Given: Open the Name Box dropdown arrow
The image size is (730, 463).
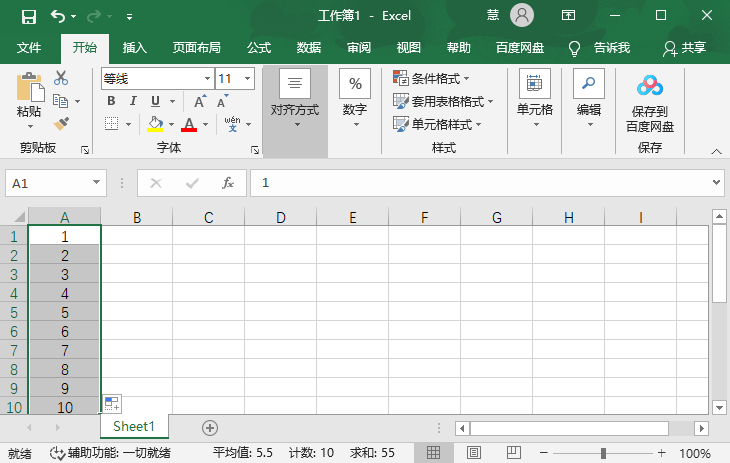Looking at the screenshot, I should click(97, 183).
